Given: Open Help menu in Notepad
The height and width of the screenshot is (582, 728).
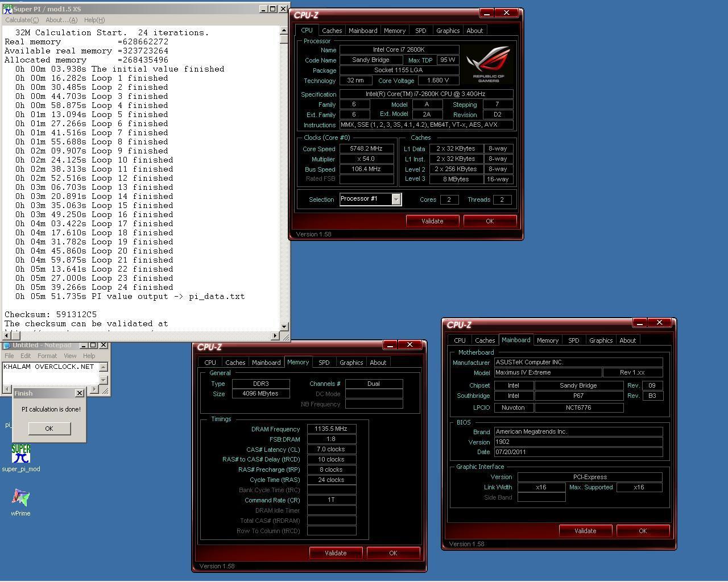Looking at the screenshot, I should pos(89,356).
